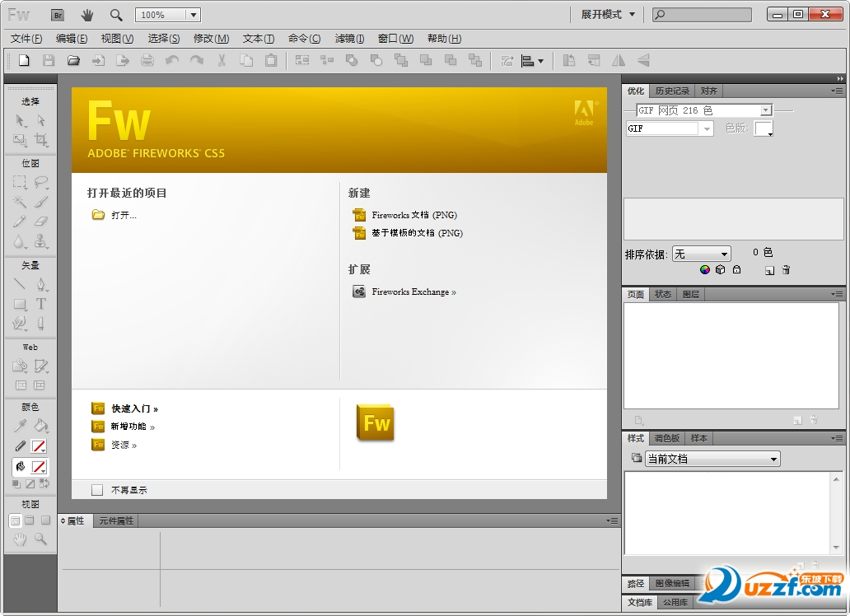850x616 pixels.
Task: Switch to the 调色板 tab
Action: (667, 438)
